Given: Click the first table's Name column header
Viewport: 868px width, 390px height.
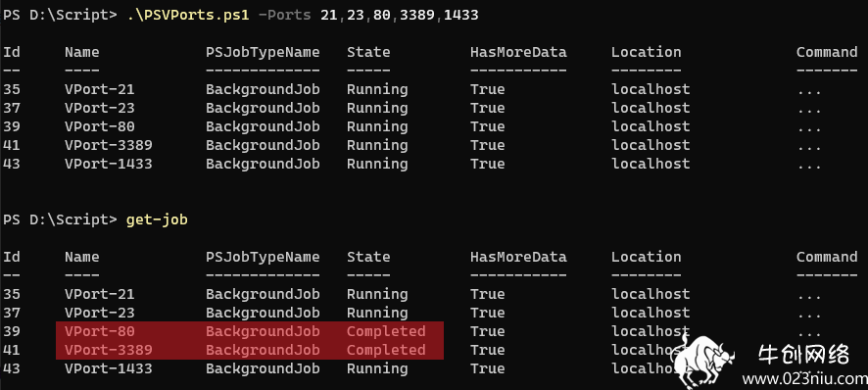Looking at the screenshot, I should click(x=82, y=52).
